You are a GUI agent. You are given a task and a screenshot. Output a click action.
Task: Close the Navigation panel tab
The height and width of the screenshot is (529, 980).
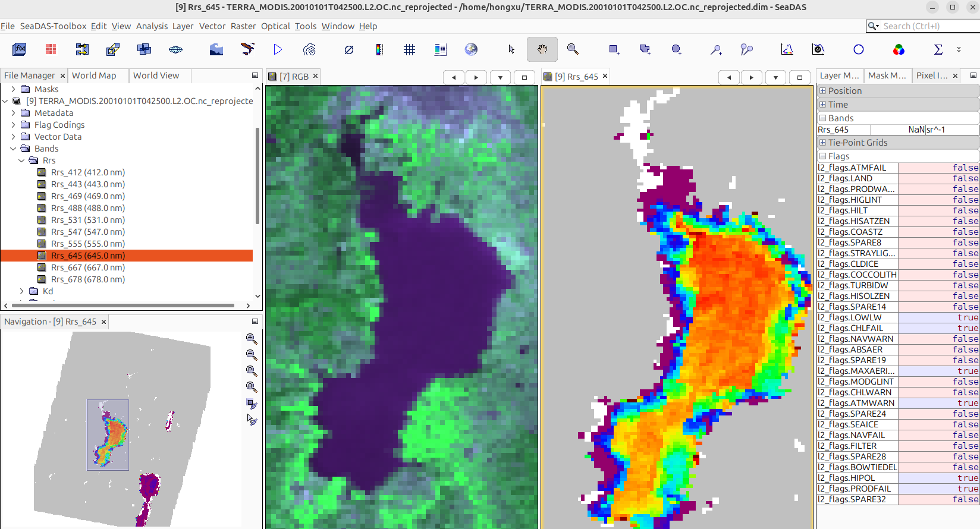(103, 322)
